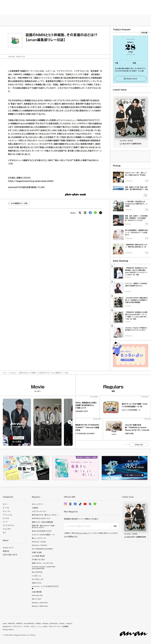
Task: Open the プライバシーポリシー link near mail form
Action: coord(82,533)
